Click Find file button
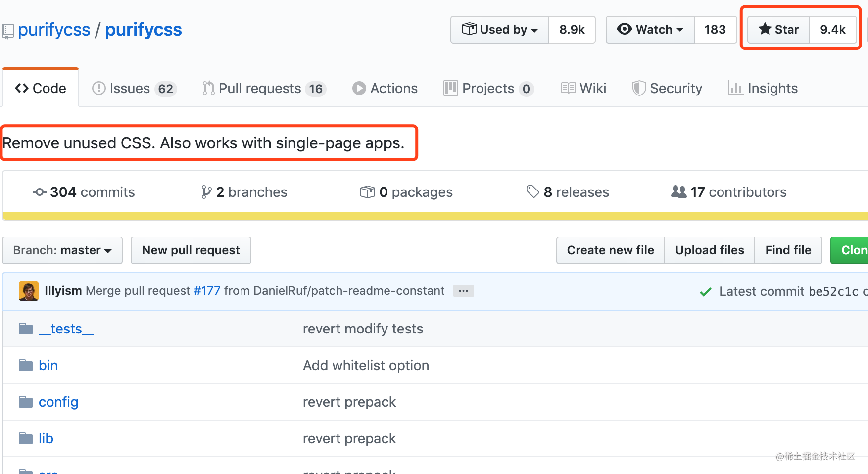 [x=788, y=250]
